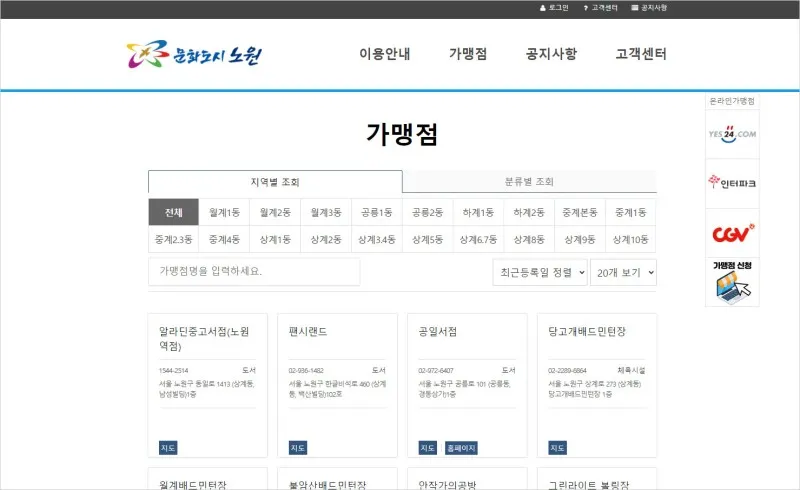Select the 전체 region filter
The image size is (800, 490).
pyautogui.click(x=174, y=212)
